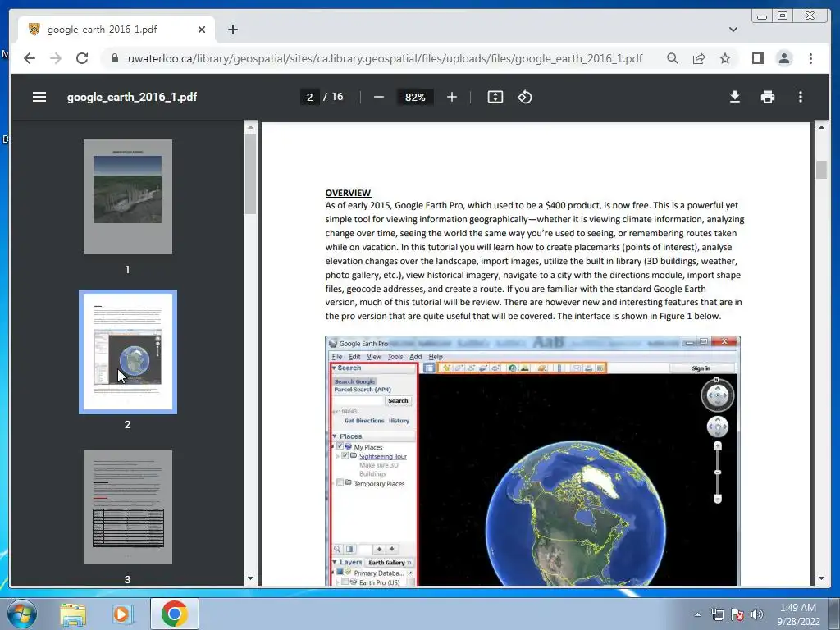Click the Places panel collapse triangle in figure
The image size is (840, 630).
[335, 436]
